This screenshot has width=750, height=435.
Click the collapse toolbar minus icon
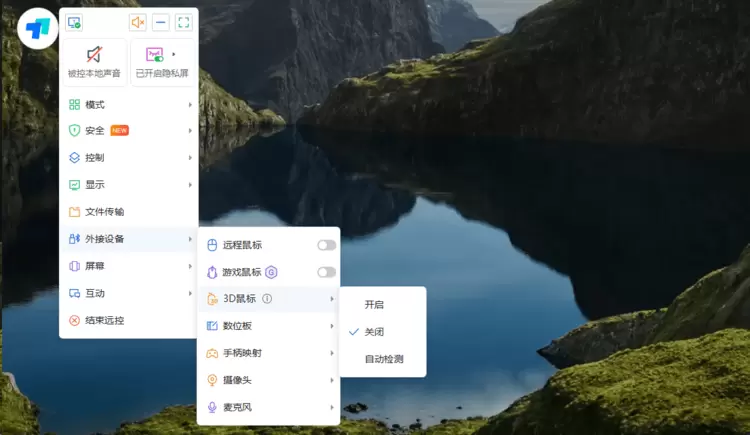(x=160, y=22)
